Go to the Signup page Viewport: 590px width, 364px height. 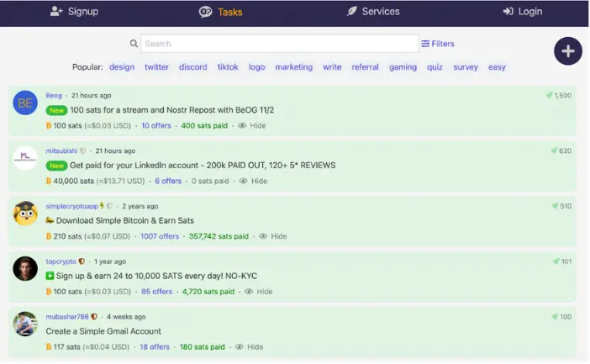[x=74, y=12]
